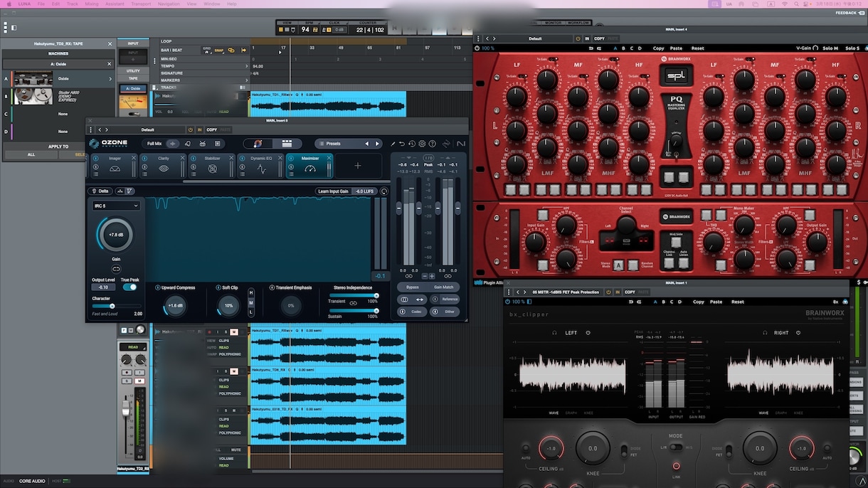
Task: Select Full Mix stem focus
Action: (x=154, y=144)
